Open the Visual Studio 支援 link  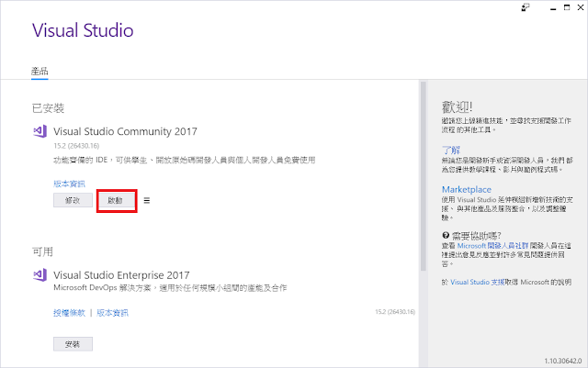pos(478,282)
